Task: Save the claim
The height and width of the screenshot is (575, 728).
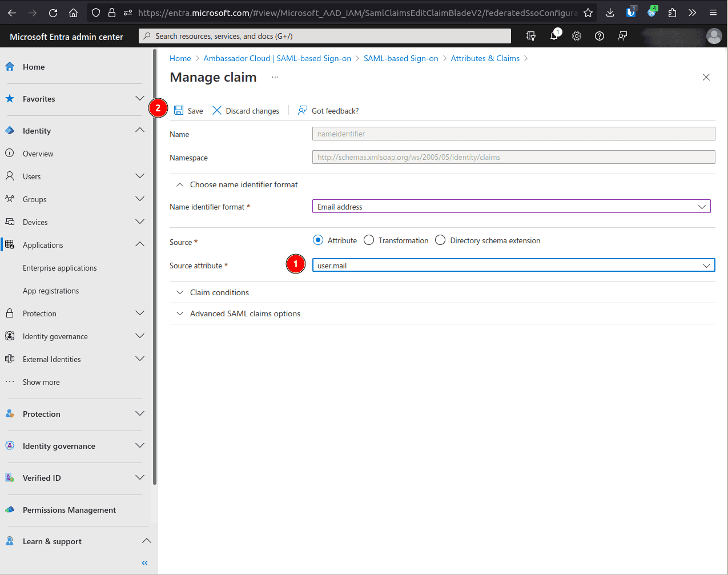Action: 188,111
